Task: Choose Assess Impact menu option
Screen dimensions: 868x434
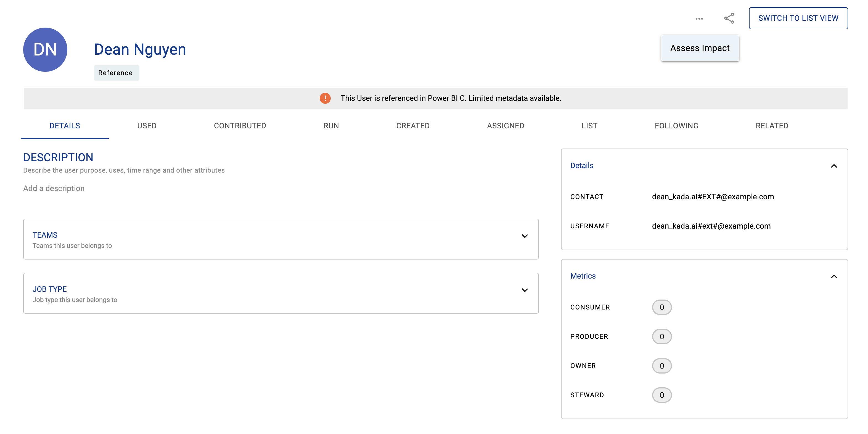Action: pyautogui.click(x=700, y=48)
